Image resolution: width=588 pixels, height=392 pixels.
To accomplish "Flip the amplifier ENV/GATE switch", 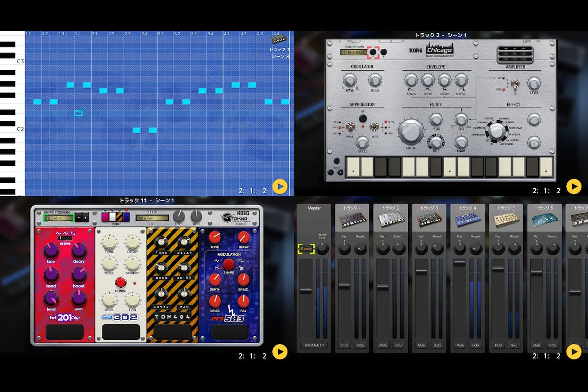I will click(515, 85).
